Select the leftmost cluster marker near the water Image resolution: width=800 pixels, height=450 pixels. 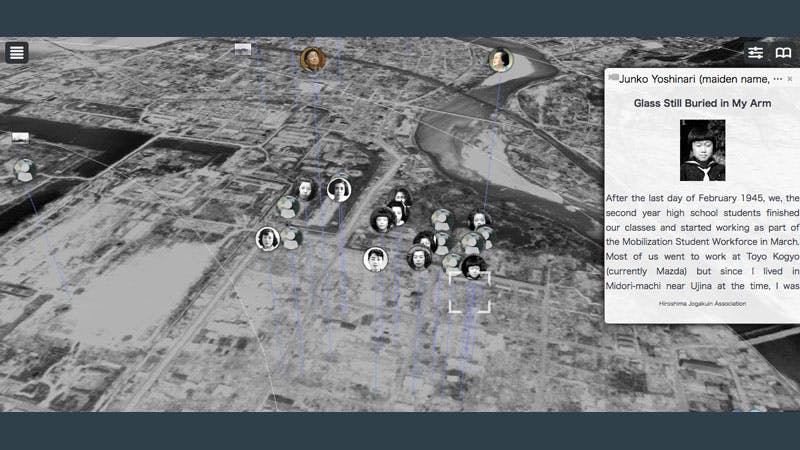click(25, 171)
